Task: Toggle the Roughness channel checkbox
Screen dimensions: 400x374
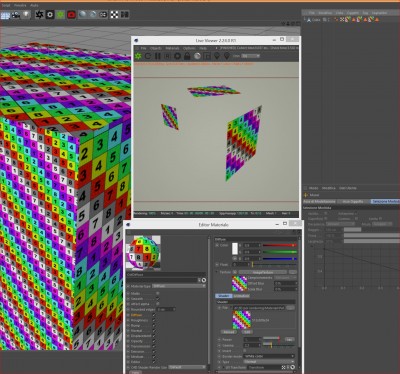Action: 154,320
